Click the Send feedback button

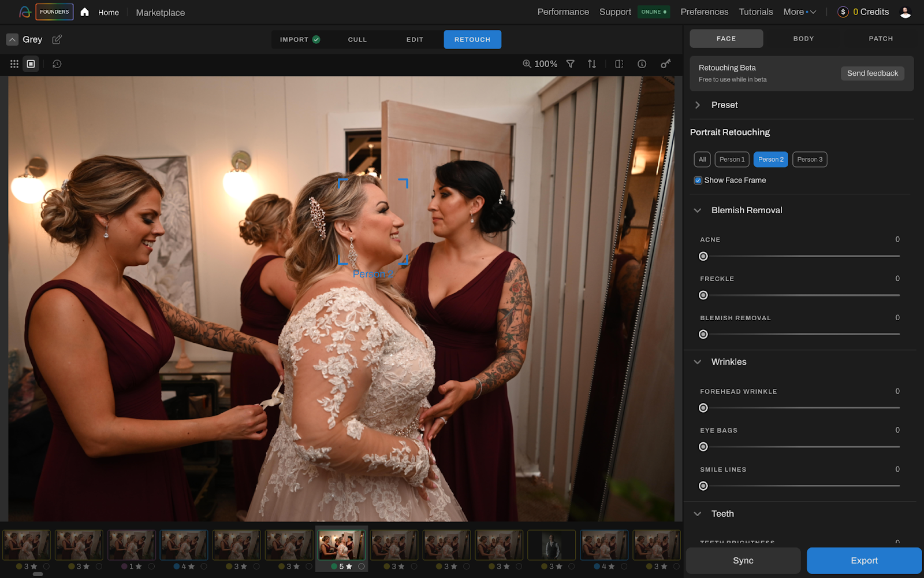(872, 73)
